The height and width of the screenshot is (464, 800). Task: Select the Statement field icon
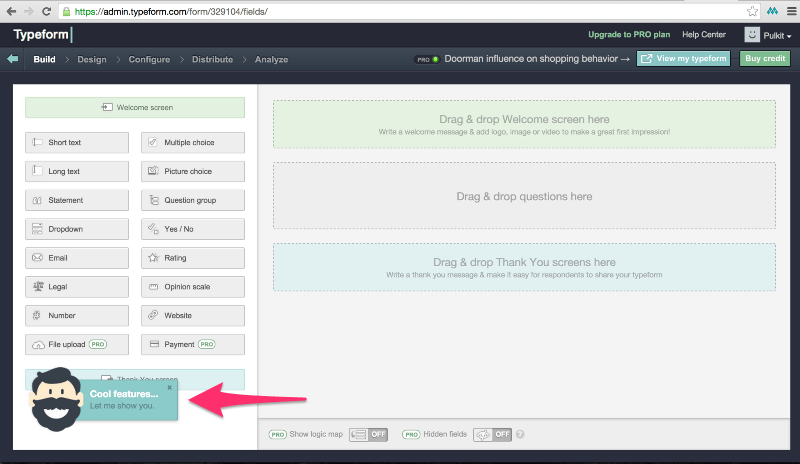(37, 201)
